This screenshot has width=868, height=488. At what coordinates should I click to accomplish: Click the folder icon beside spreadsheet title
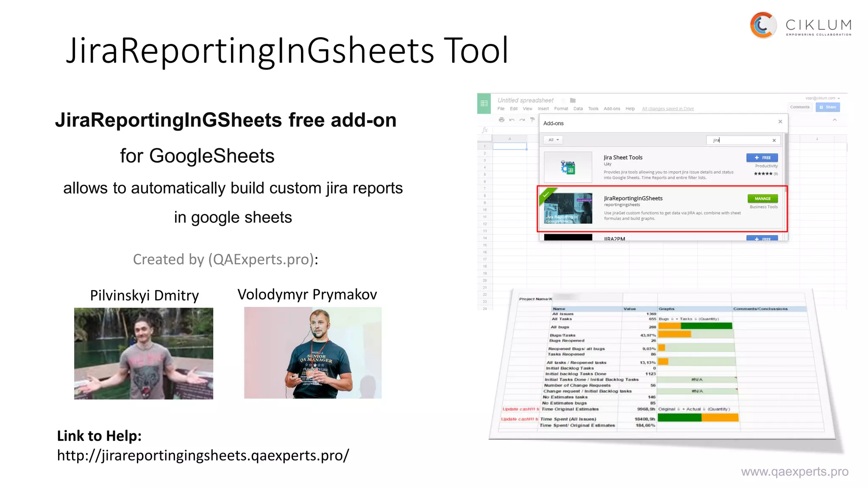click(573, 100)
